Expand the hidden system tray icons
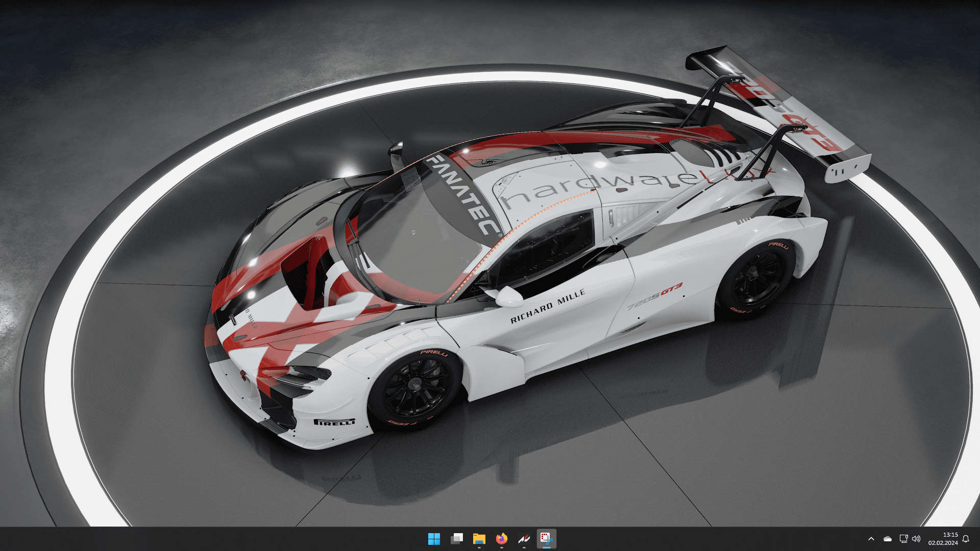The width and height of the screenshot is (980, 551). tap(871, 539)
